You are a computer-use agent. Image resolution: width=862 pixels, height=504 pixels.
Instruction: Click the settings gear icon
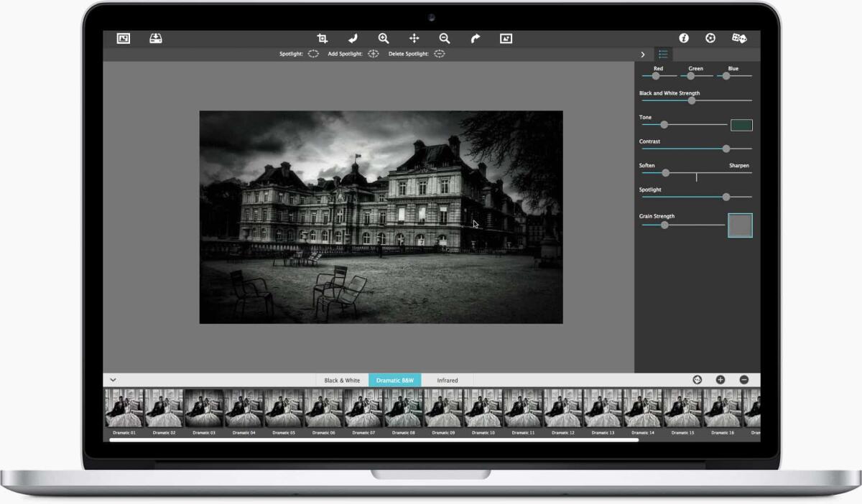point(710,38)
